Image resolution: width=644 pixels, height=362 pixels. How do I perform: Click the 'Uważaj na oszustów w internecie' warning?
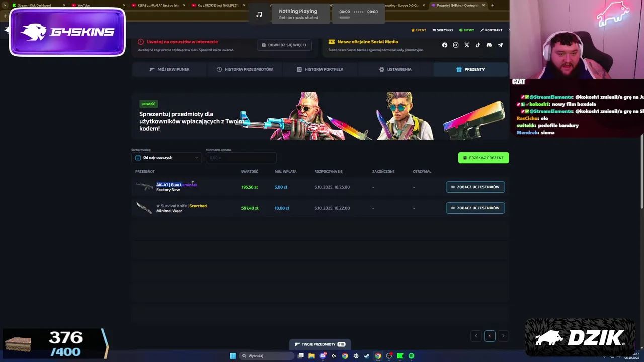tap(182, 42)
